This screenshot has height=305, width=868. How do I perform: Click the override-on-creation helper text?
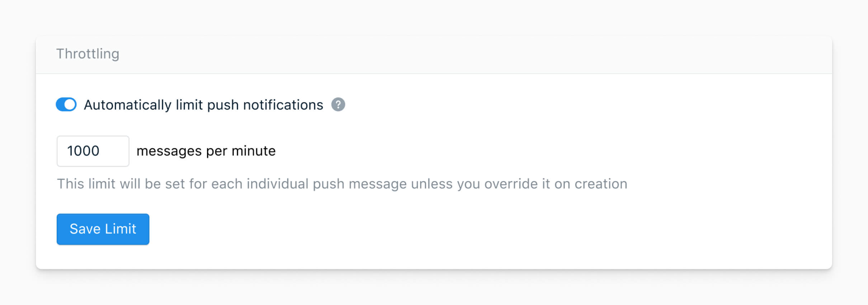[x=342, y=184]
